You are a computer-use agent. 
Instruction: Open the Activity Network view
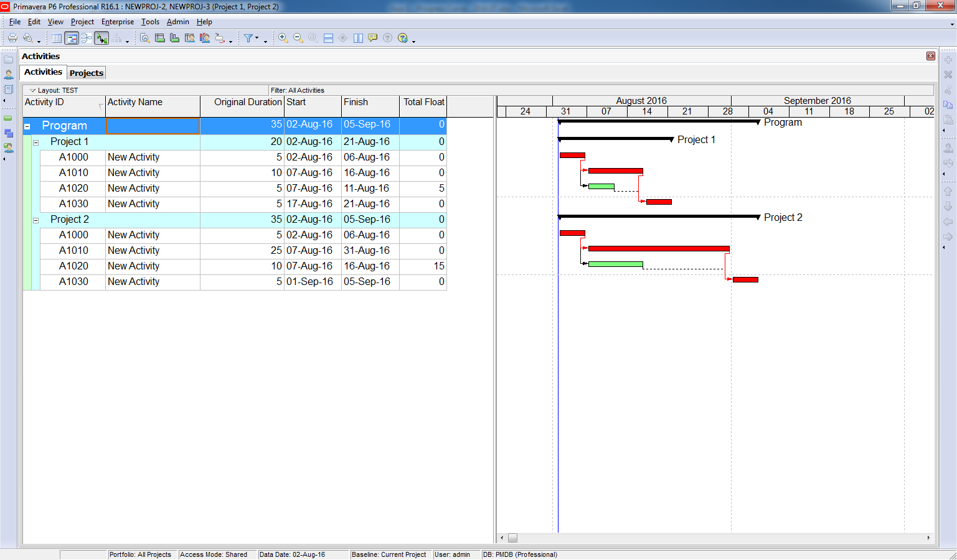pyautogui.click(x=87, y=38)
